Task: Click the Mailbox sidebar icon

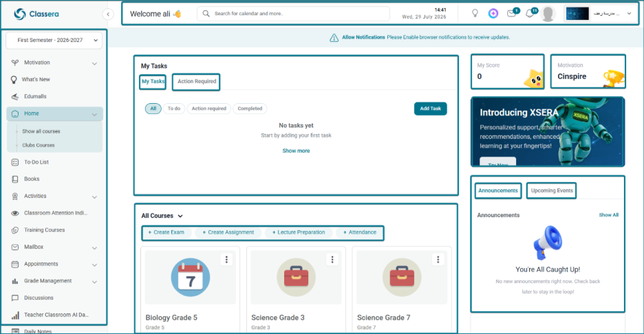Action: click(14, 247)
